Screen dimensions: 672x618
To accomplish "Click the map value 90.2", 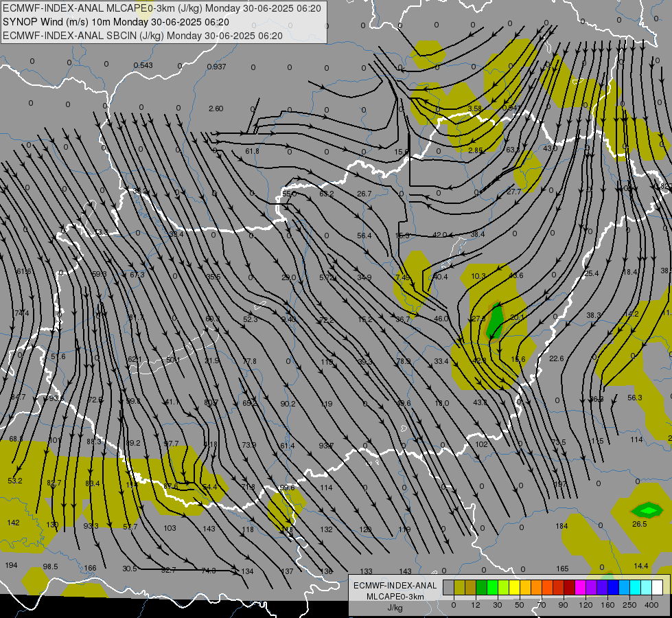I will tap(288, 404).
